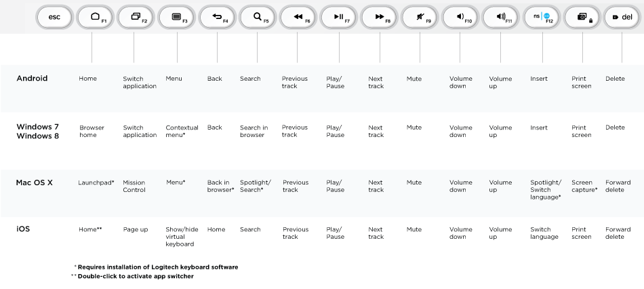Viewport: 644px width, 289px height.
Task: Select the Insert/language F12 key
Action: click(x=542, y=17)
